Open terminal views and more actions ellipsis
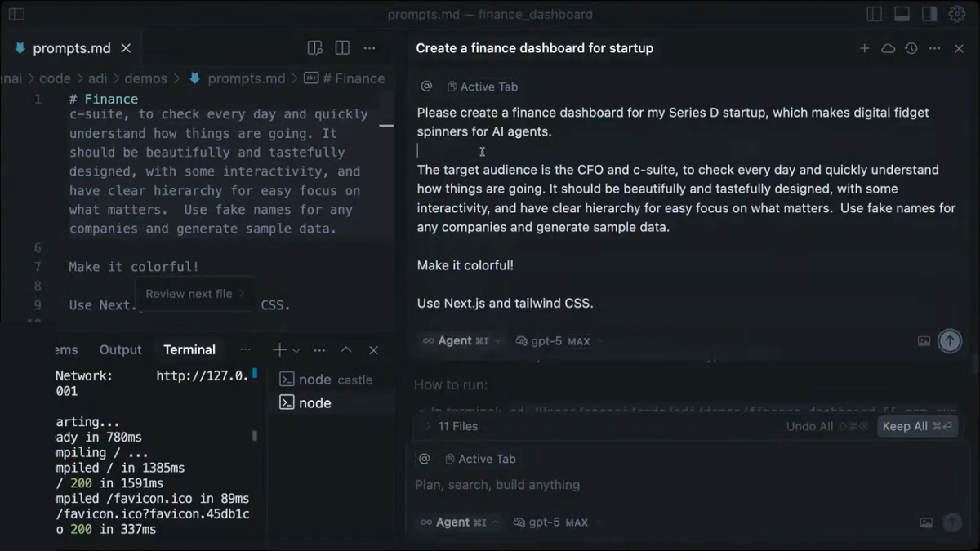The width and height of the screenshot is (980, 551). coord(319,349)
